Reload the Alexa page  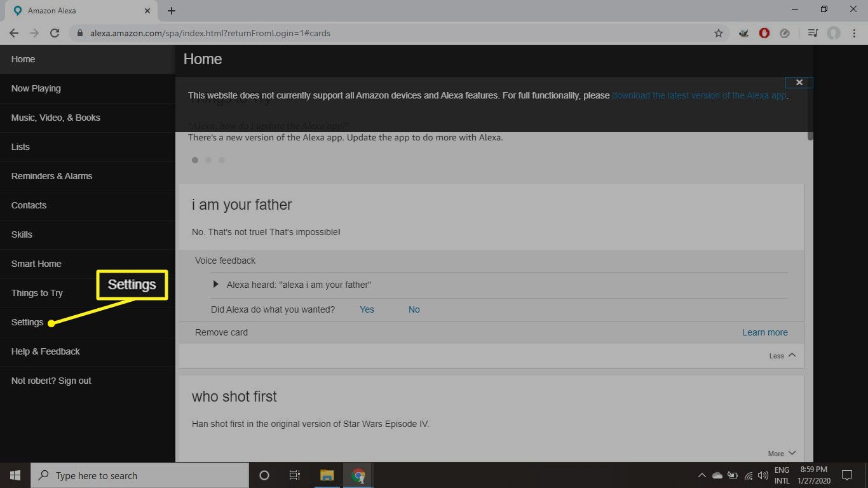click(x=55, y=33)
